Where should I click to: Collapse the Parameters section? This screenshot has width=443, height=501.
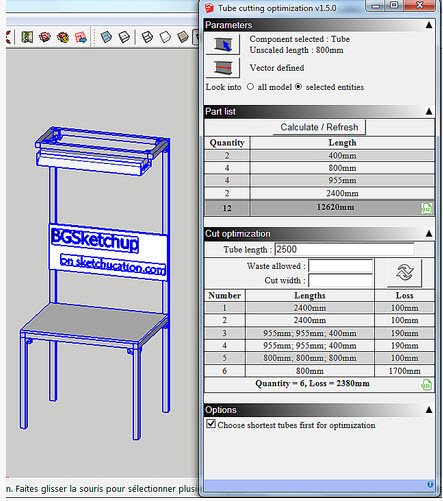click(429, 25)
